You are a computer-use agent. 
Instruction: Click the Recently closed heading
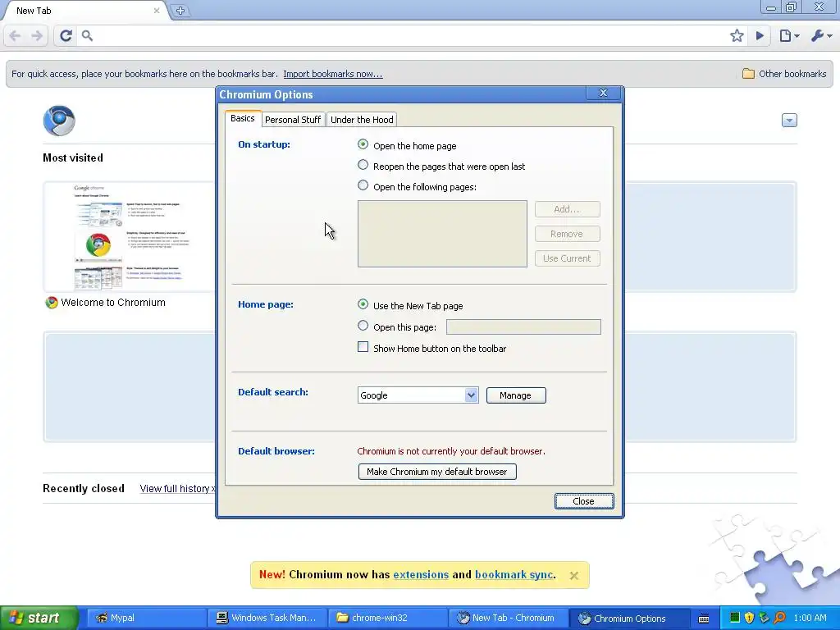point(84,489)
